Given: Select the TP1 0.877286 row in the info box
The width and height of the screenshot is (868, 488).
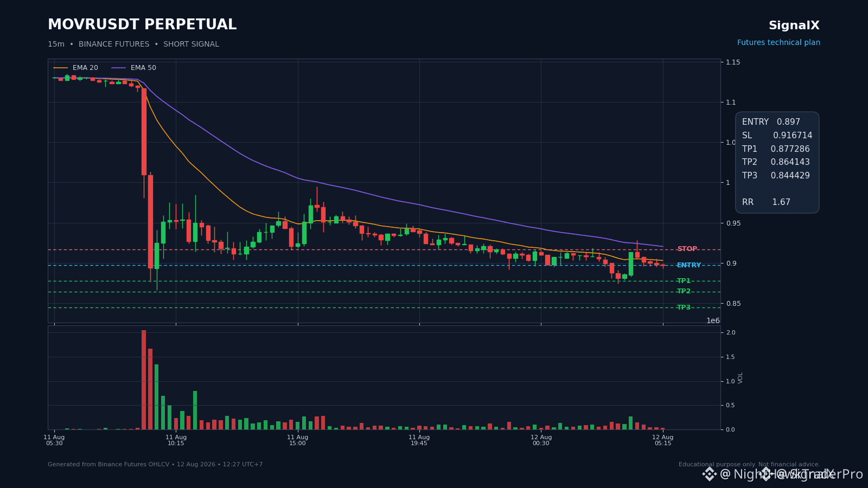Looking at the screenshot, I should (776, 149).
